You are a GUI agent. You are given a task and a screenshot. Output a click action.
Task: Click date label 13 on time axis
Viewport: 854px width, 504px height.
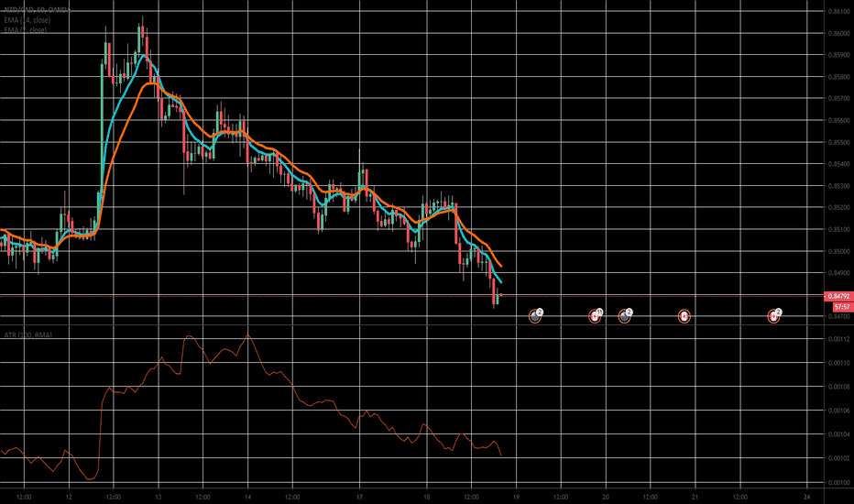click(158, 497)
